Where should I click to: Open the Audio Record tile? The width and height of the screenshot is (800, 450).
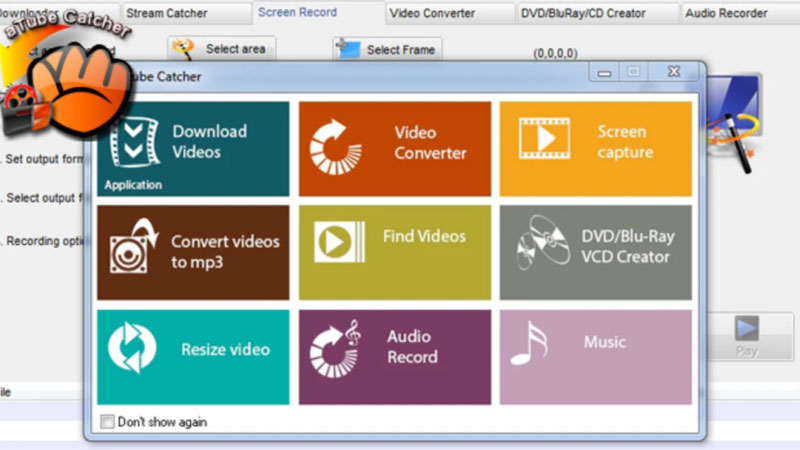(395, 357)
